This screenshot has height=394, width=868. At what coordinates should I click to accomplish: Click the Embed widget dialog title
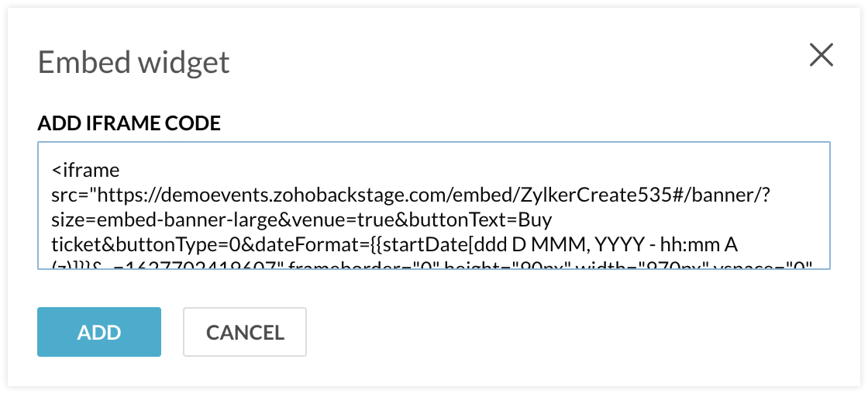click(x=133, y=62)
